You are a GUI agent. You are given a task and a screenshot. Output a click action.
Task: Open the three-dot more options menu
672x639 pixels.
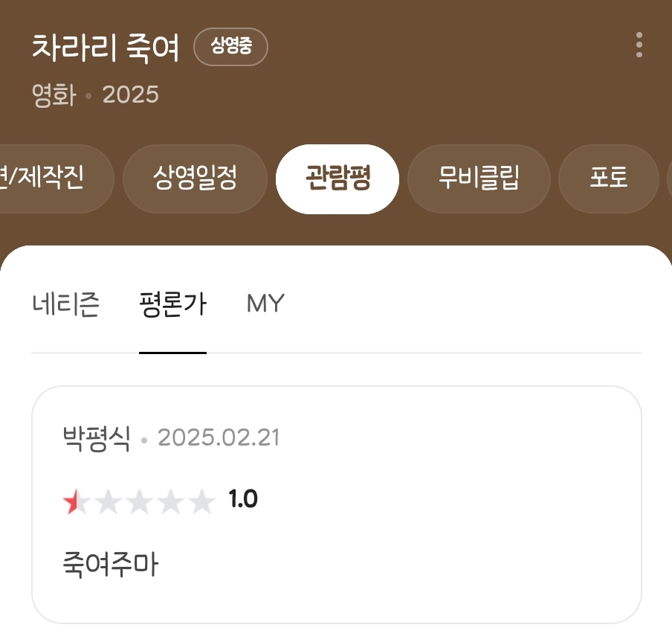click(x=639, y=45)
